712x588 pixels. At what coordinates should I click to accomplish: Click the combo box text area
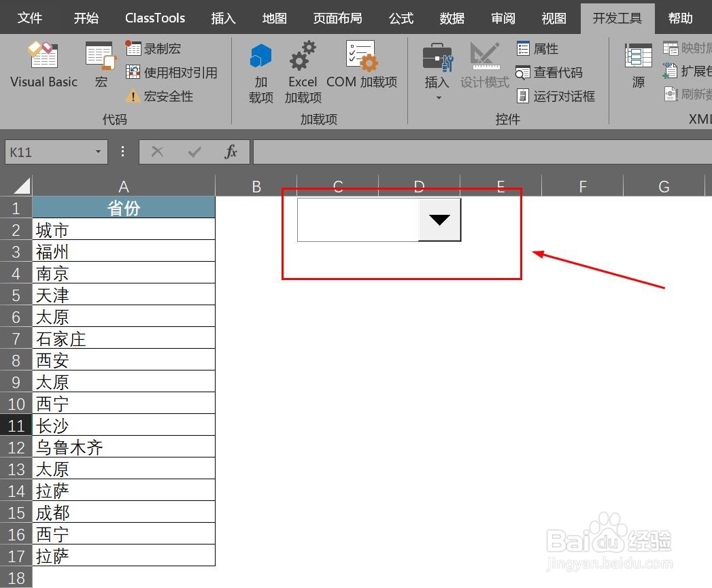(358, 220)
